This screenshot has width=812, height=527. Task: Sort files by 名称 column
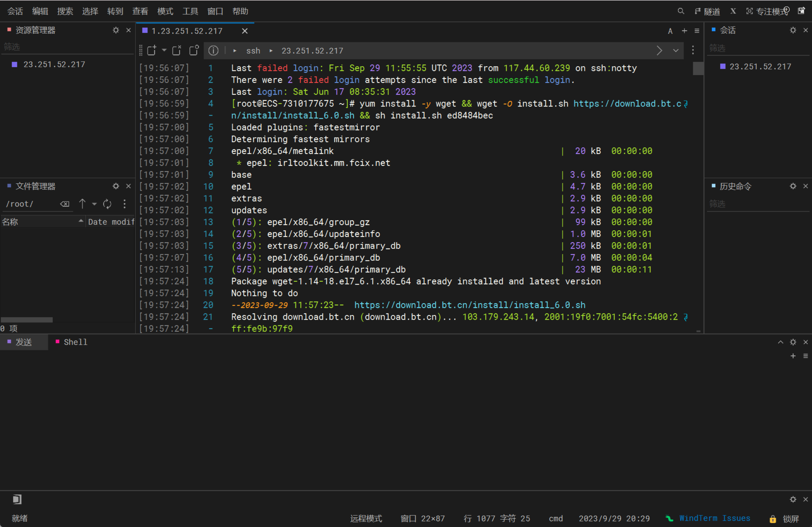pos(43,222)
